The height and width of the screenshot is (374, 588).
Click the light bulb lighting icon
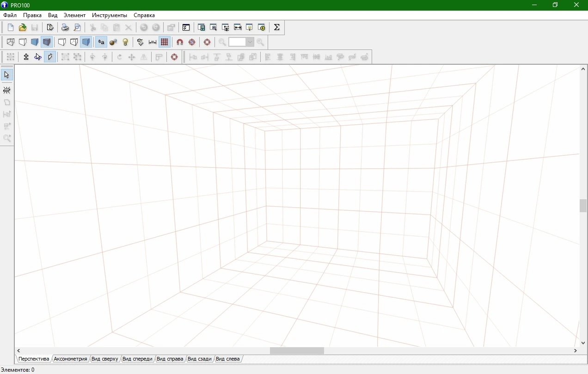[125, 42]
